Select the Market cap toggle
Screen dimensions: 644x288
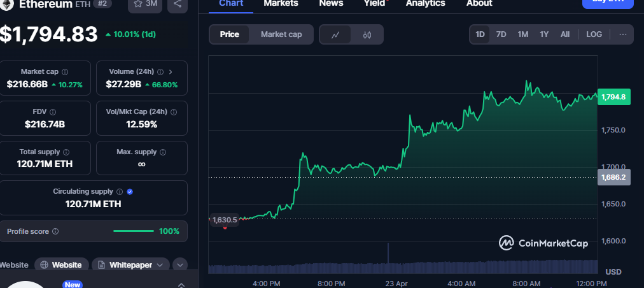281,34
